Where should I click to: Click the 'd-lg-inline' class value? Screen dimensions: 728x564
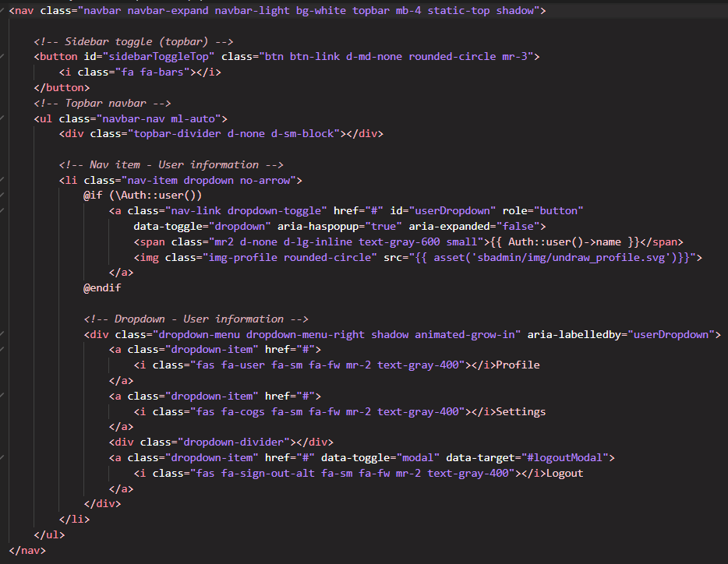pyautogui.click(x=318, y=241)
